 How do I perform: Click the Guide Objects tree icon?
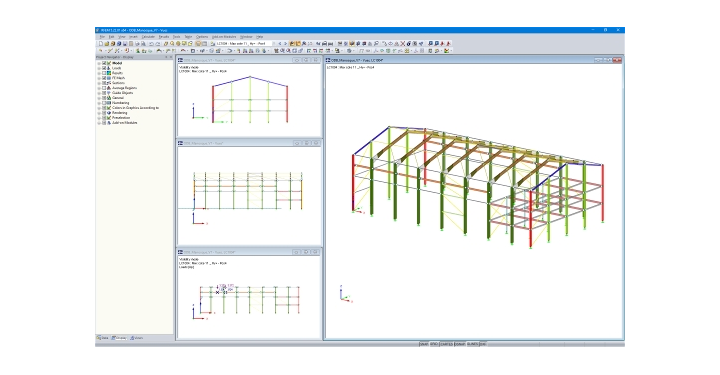[x=109, y=93]
